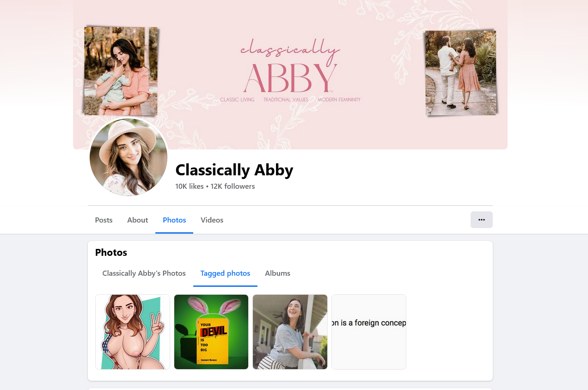Open the family walking on path cover picture

[461, 73]
